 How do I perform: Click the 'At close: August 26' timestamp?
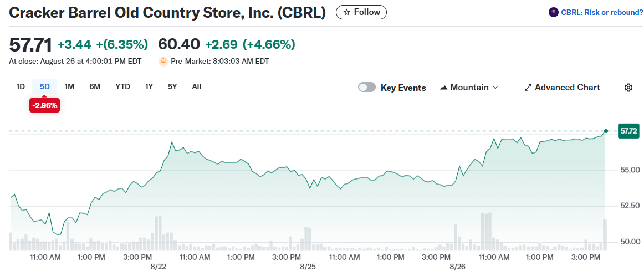click(75, 61)
